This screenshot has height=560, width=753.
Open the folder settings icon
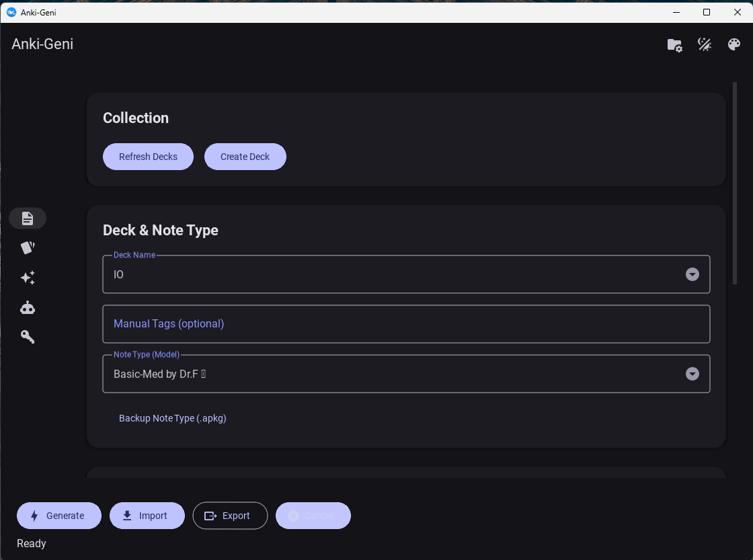tap(674, 45)
